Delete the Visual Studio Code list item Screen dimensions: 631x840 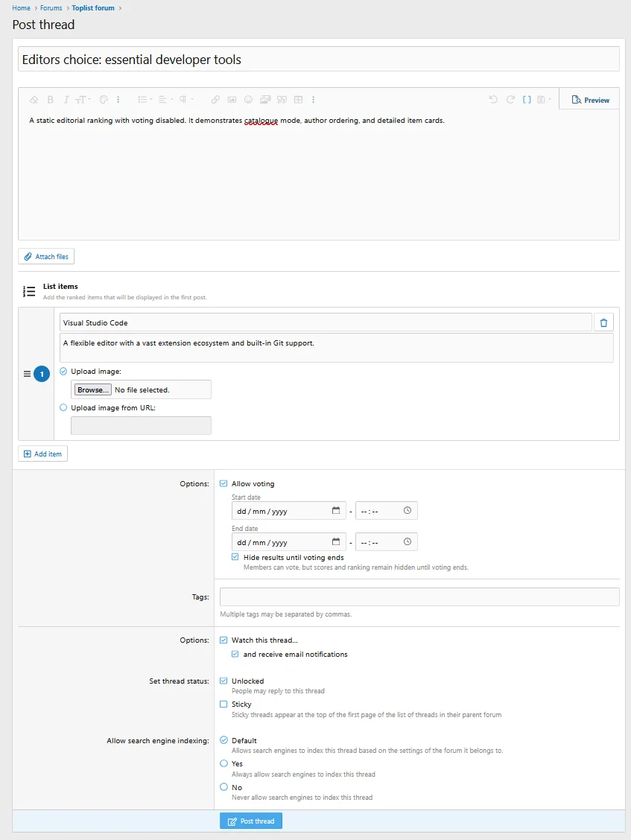pos(603,323)
